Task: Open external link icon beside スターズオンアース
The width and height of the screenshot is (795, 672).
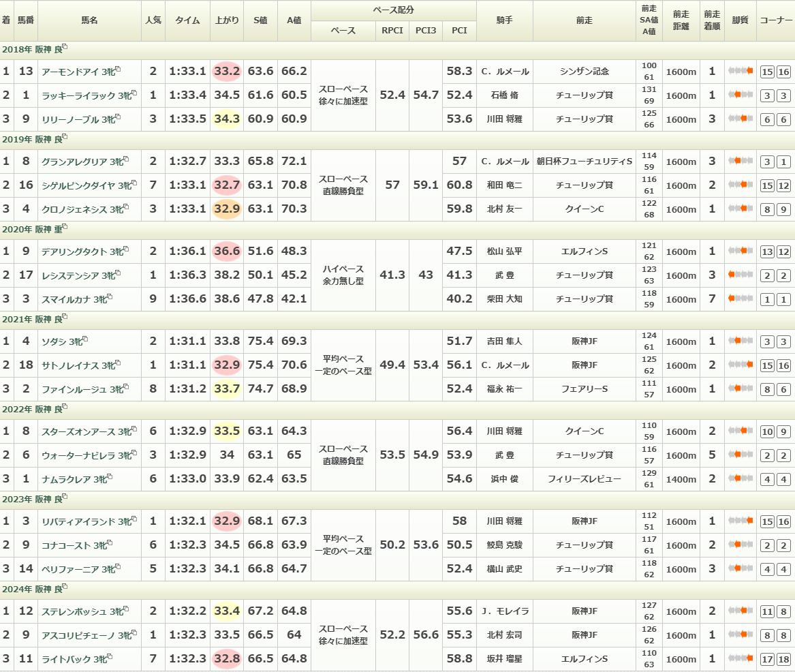Action: [x=134, y=429]
